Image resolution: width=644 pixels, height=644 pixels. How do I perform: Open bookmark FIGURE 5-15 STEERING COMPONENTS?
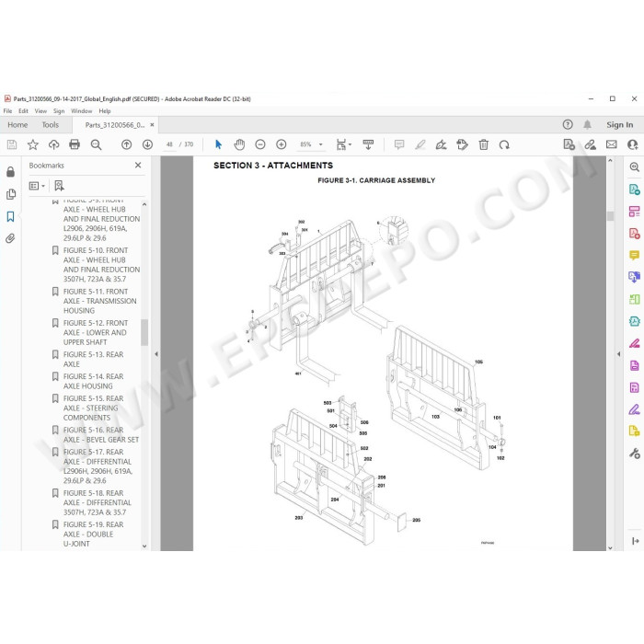[x=93, y=408]
